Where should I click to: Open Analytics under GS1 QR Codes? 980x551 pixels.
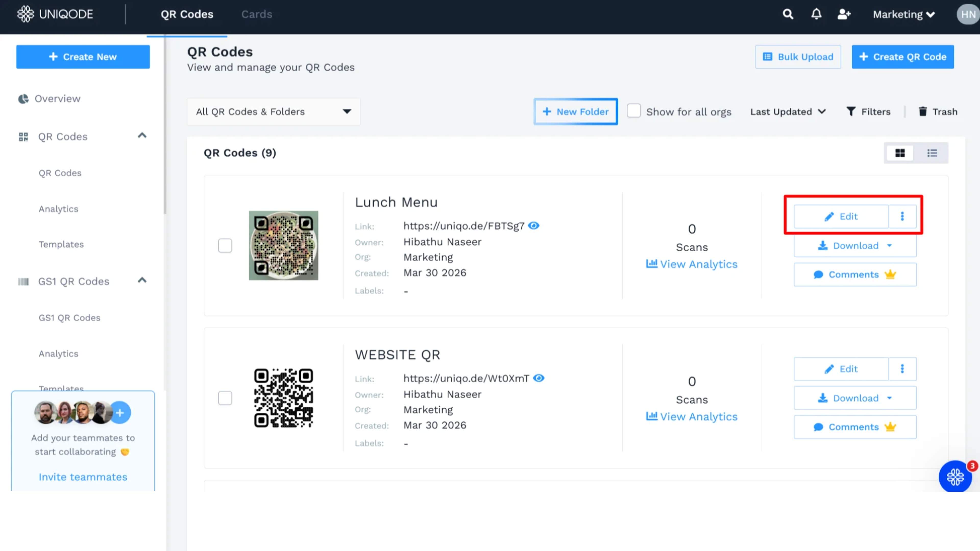[59, 354]
